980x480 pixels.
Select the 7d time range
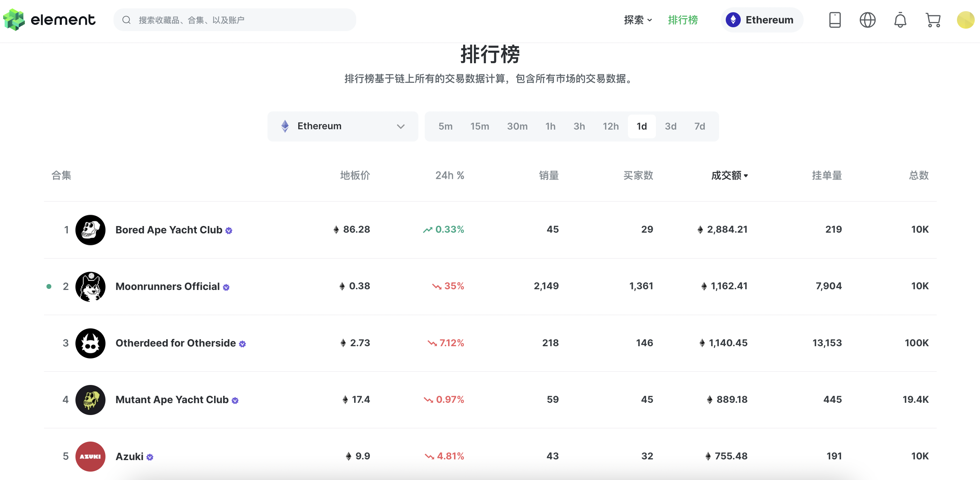[700, 126]
